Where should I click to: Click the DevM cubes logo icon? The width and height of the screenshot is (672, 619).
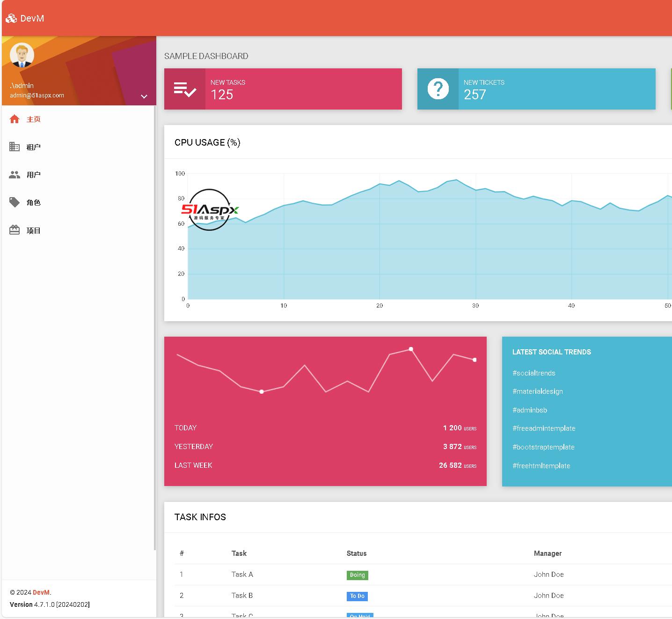click(11, 18)
